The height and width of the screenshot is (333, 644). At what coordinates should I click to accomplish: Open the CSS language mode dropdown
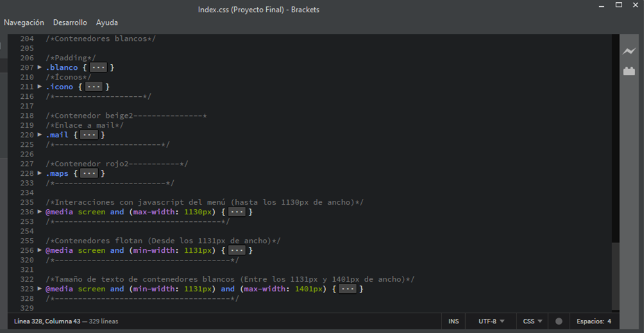click(532, 321)
